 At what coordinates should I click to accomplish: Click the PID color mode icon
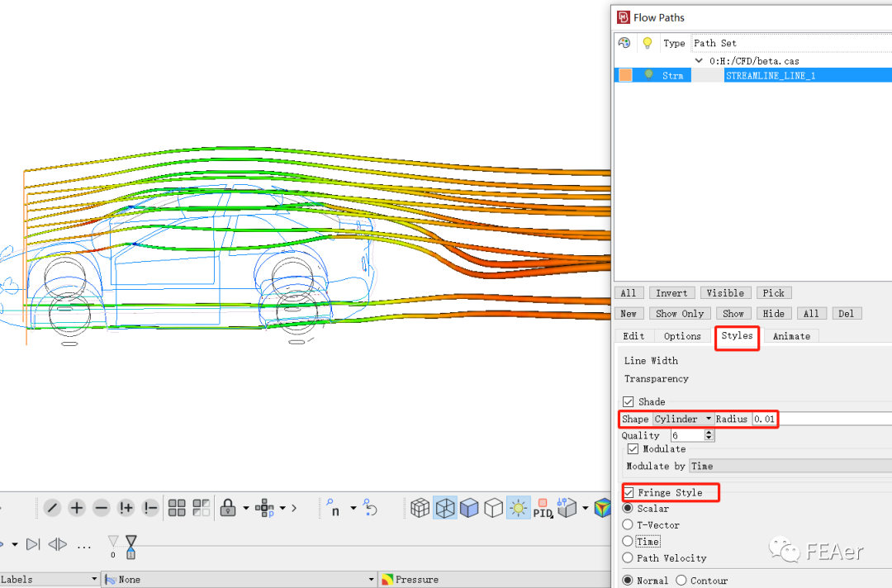(542, 508)
